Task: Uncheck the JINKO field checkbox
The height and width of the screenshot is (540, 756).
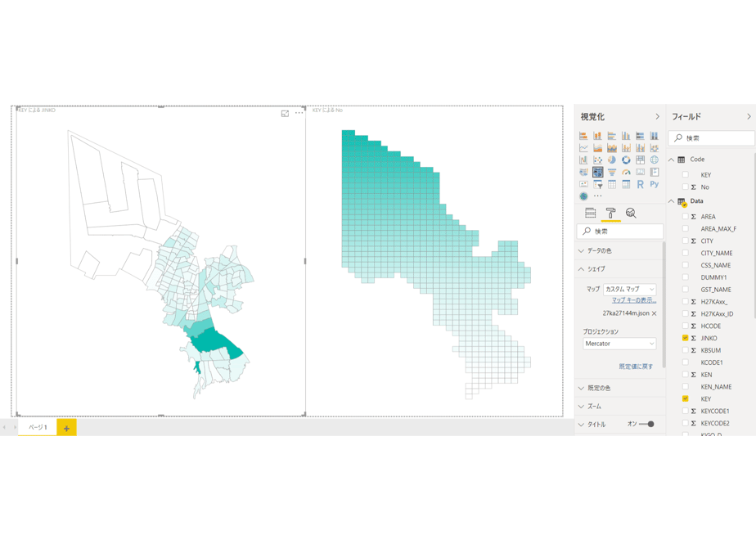Action: 685,338
